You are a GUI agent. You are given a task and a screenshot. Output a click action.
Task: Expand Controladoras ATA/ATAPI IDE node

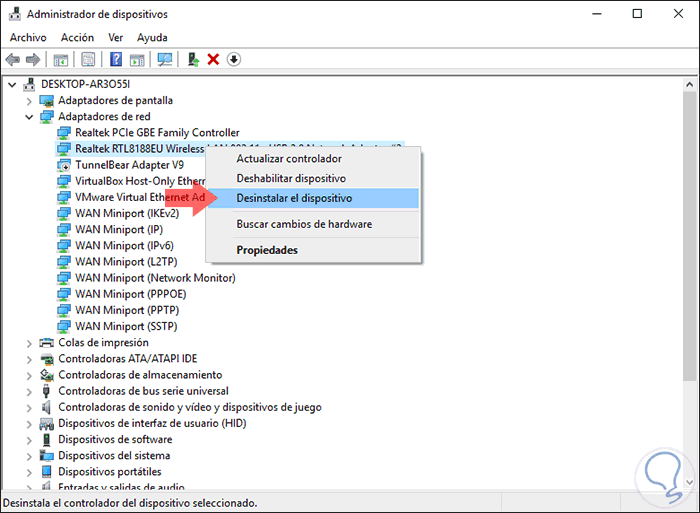tap(29, 359)
